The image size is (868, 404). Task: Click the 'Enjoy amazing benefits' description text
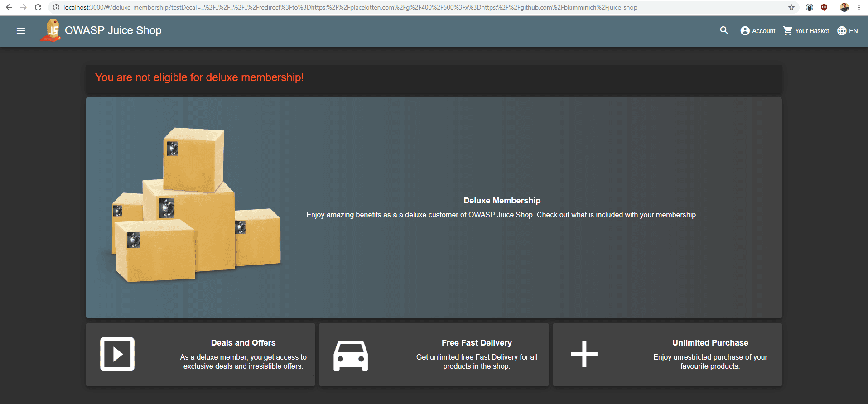coord(502,215)
